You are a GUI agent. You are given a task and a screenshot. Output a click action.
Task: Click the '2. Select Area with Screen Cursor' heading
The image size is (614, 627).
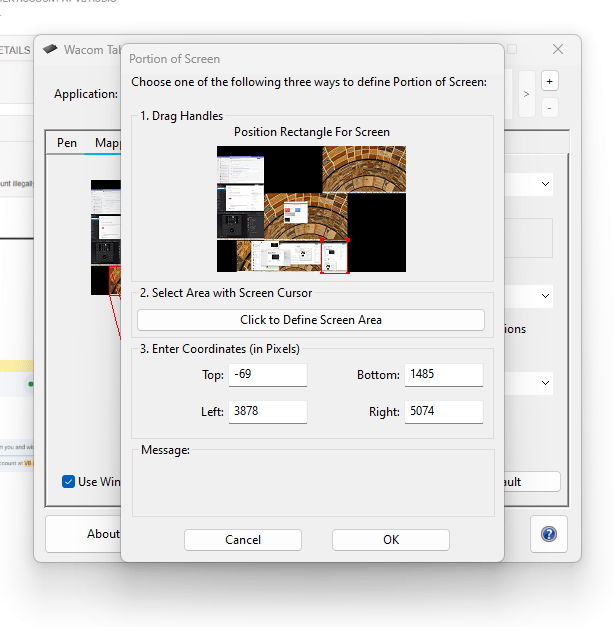[226, 293]
